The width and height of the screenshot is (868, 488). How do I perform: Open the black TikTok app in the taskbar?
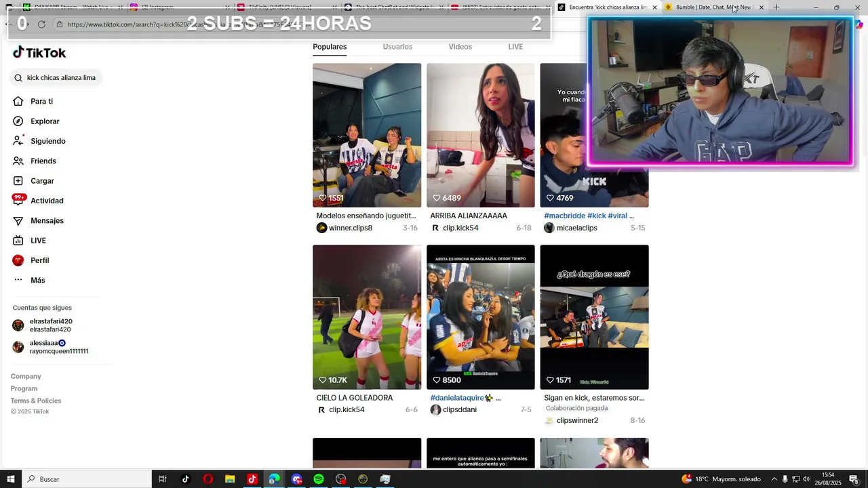pyautogui.click(x=185, y=479)
